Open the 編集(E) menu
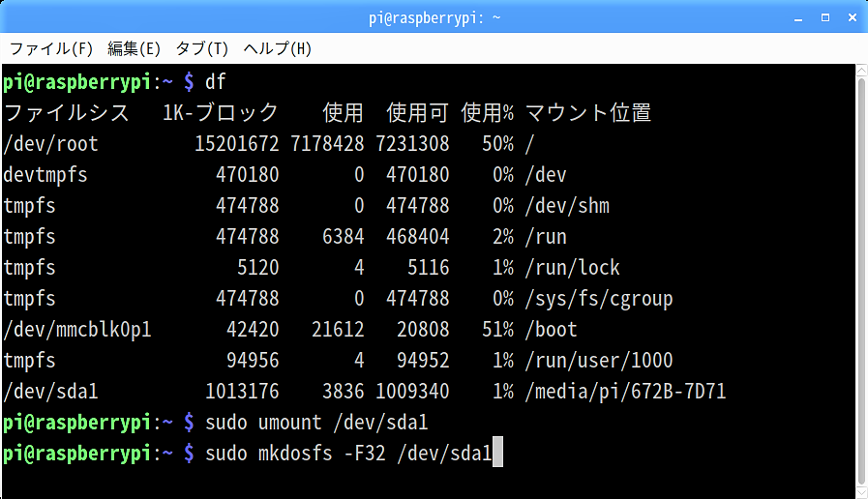 135,48
